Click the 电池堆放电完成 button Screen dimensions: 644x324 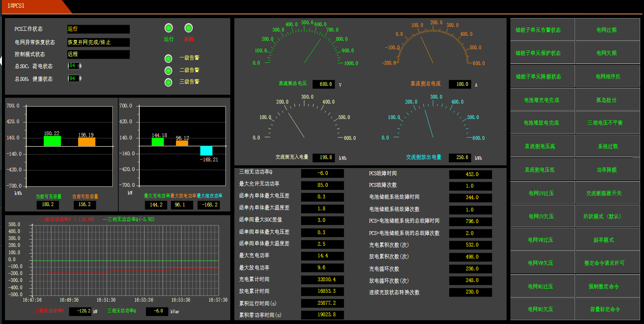point(542,123)
